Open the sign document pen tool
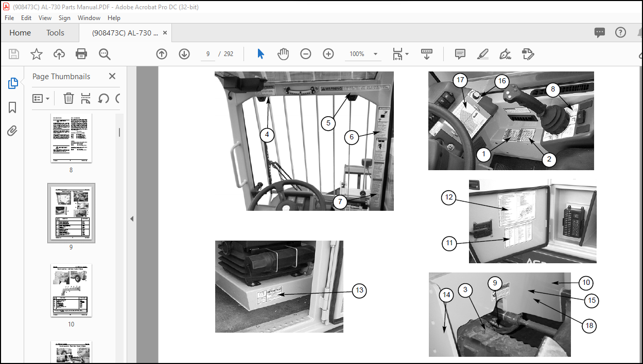Image resolution: width=643 pixels, height=364 pixels. (x=505, y=54)
